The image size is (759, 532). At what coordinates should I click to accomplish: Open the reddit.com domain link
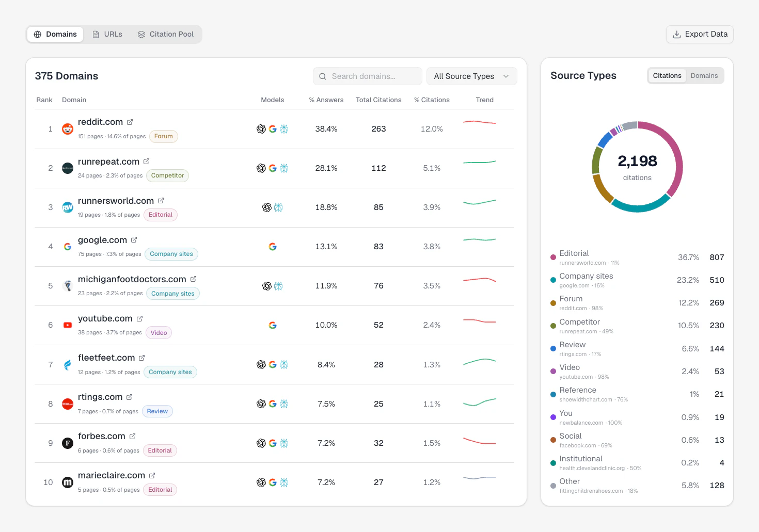tap(100, 122)
